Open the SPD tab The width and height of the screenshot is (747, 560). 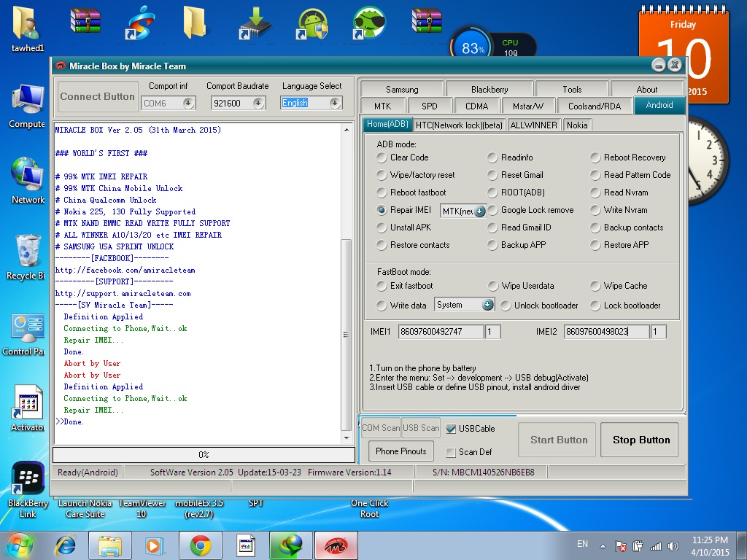429,106
